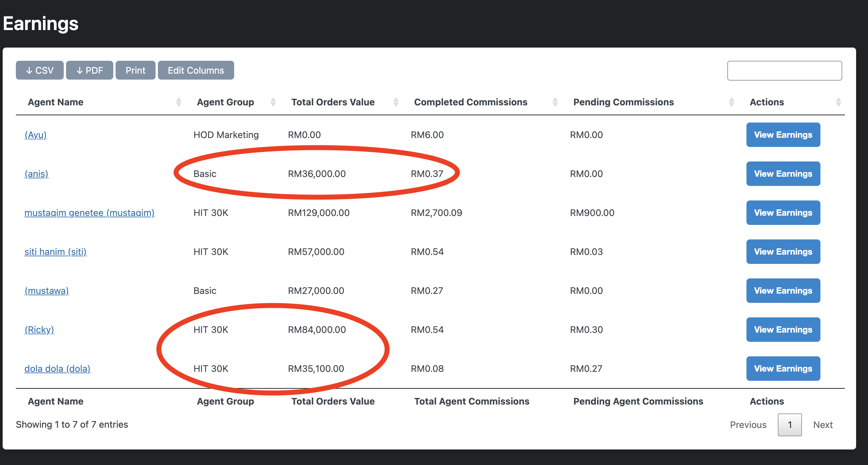The image size is (868, 465).
Task: Open siti hanim (siti) agent link
Action: 55,252
